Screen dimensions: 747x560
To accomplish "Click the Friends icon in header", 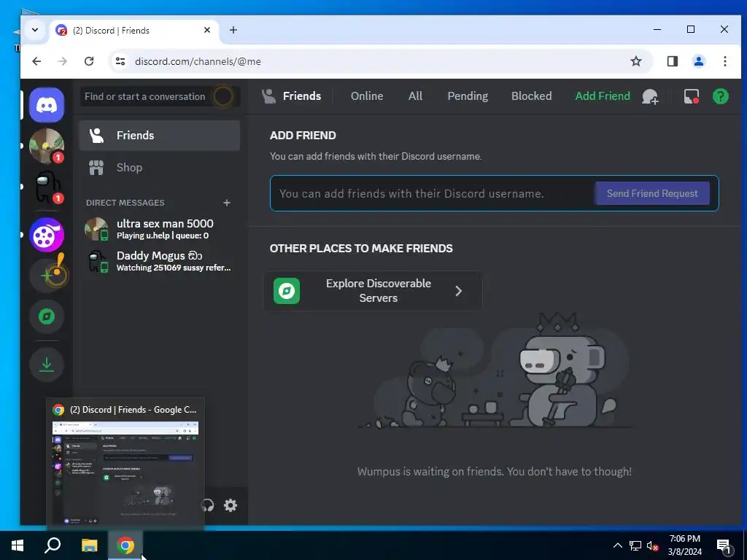I will (268, 96).
